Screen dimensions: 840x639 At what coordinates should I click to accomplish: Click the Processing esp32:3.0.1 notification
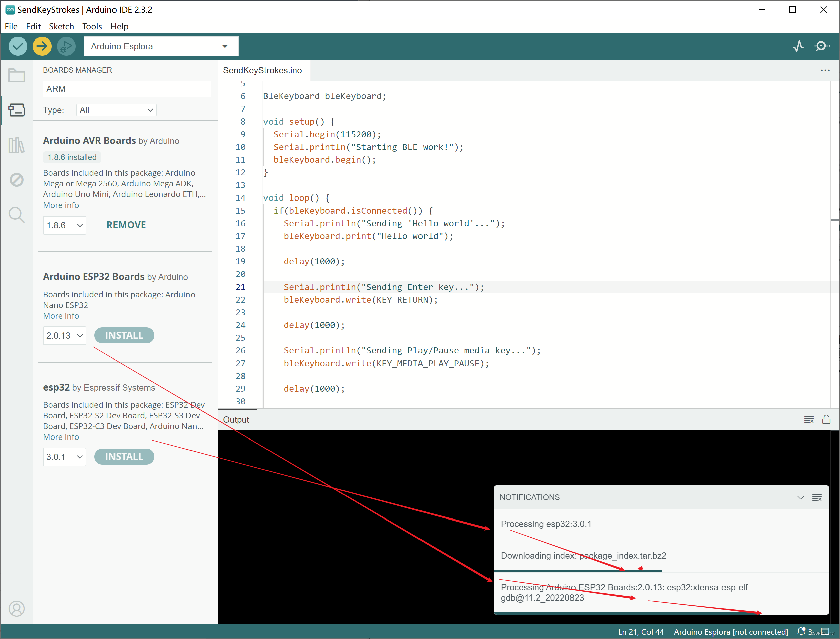[x=661, y=524]
